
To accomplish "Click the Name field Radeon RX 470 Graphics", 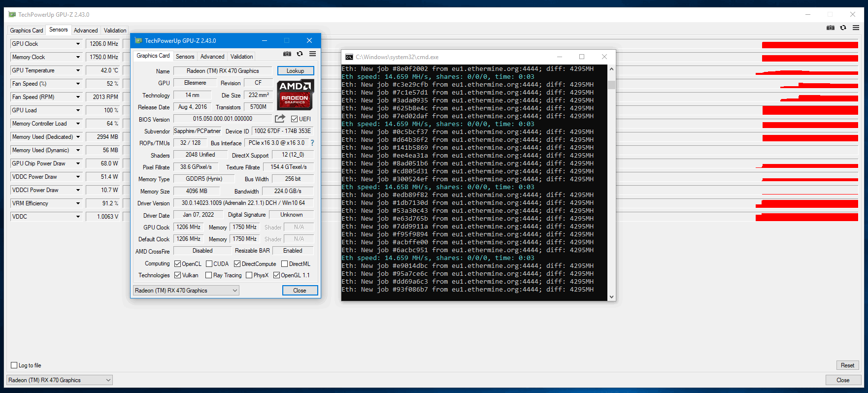I will click(x=223, y=71).
